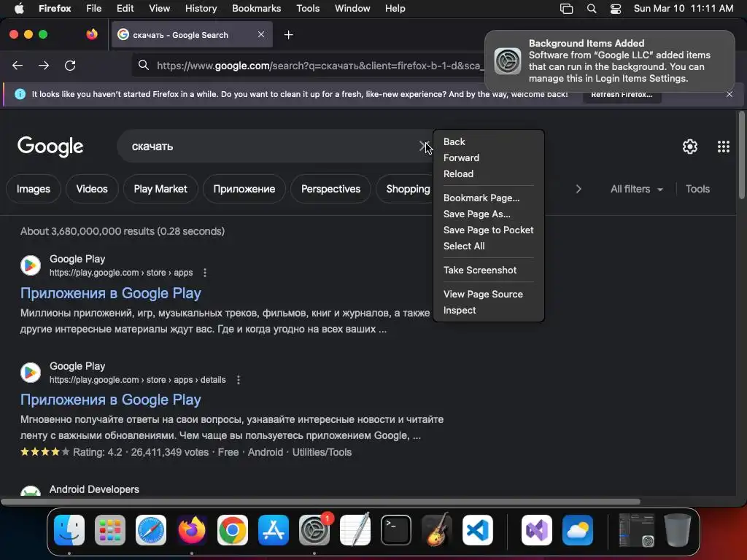
Task: Launch Safari from the Dock
Action: [x=151, y=530]
